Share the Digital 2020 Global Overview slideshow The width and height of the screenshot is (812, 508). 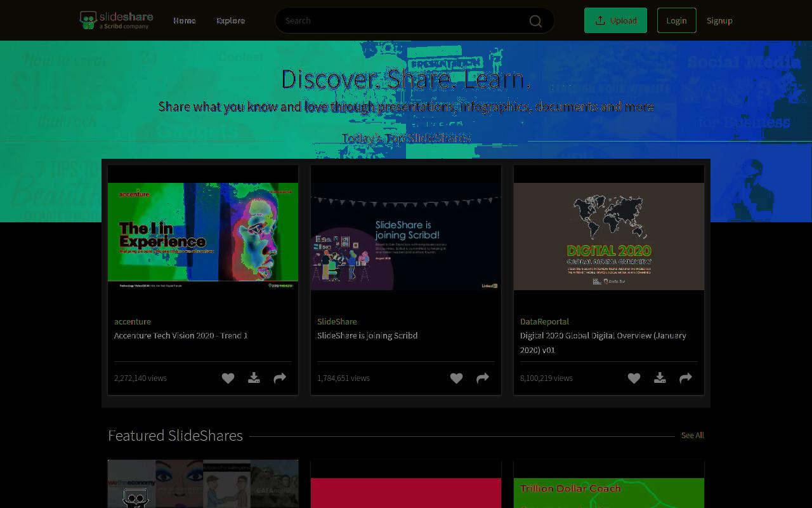(686, 378)
